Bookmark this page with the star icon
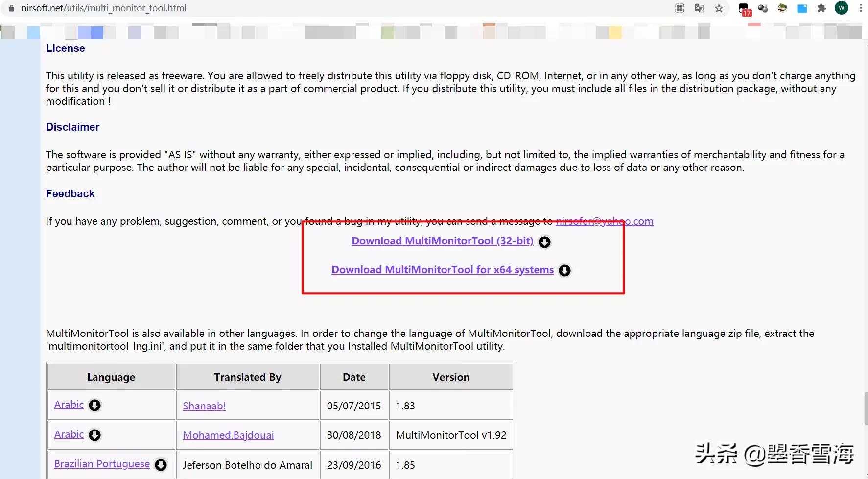 tap(719, 8)
